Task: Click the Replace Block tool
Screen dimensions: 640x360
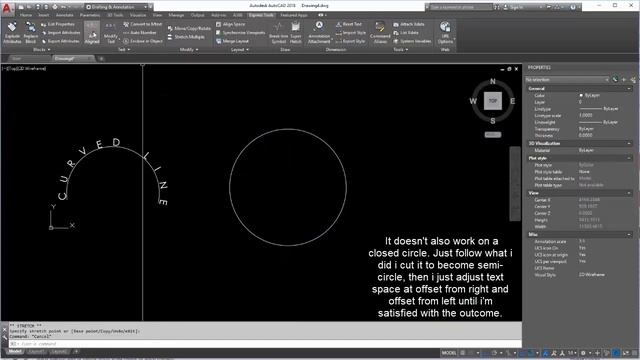Action: pyautogui.click(x=30, y=33)
